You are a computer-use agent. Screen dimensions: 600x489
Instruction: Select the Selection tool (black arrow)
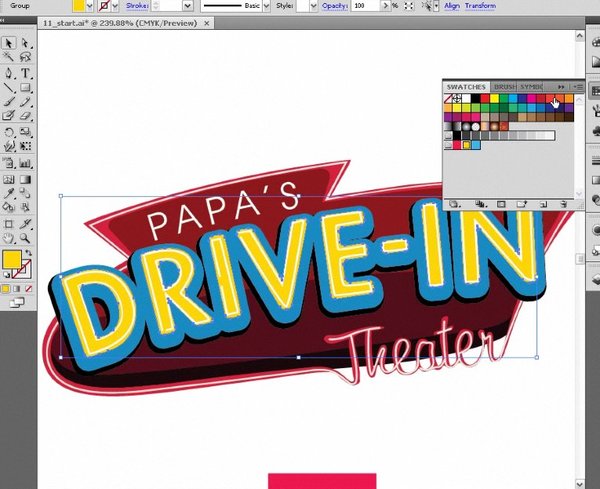8,44
